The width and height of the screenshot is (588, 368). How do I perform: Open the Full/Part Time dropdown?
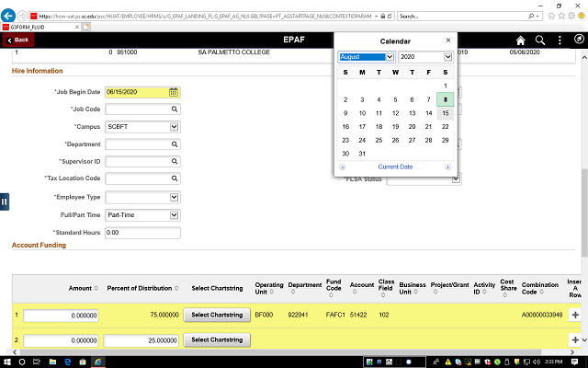point(142,215)
